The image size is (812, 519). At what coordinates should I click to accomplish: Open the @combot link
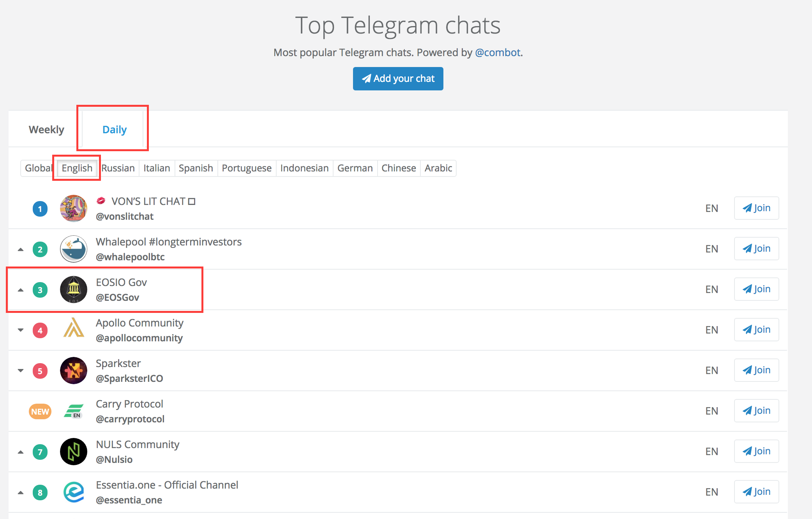[x=498, y=53]
